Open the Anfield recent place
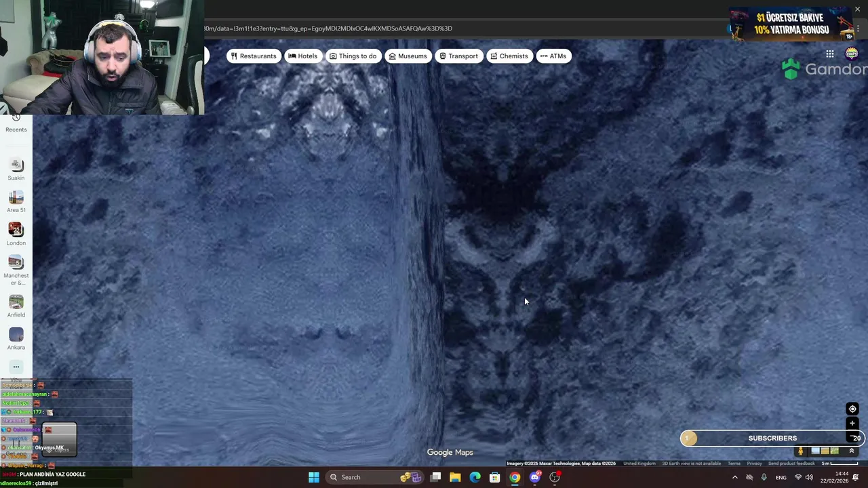Viewport: 868px width, 488px height. [x=16, y=306]
